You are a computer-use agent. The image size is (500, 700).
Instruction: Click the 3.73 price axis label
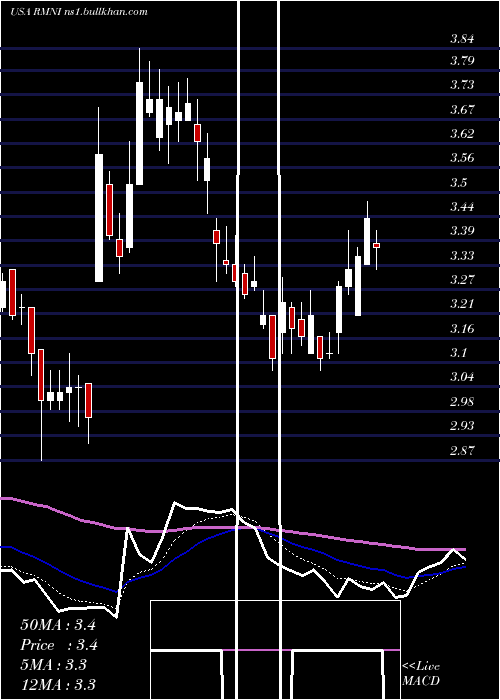[462, 84]
